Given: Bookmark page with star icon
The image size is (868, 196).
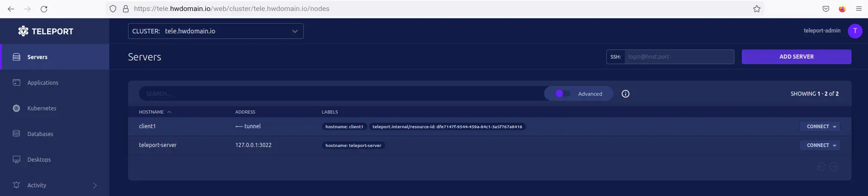Looking at the screenshot, I should [x=757, y=9].
